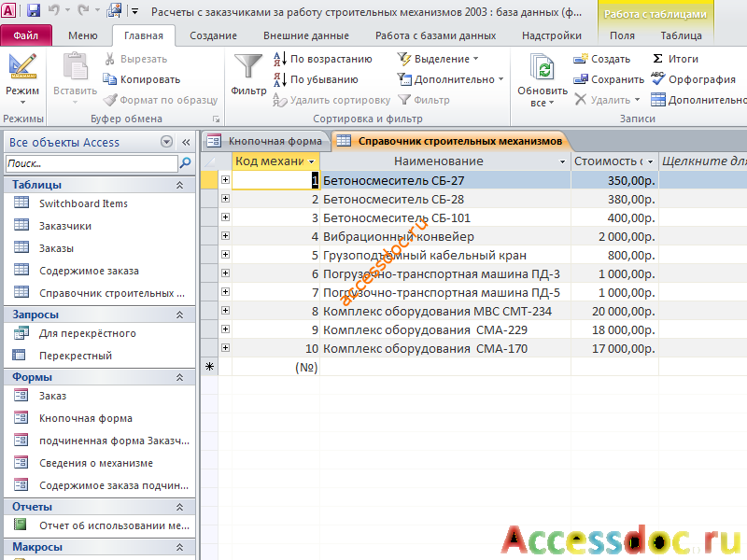Sort descending with По убыванию
This screenshot has width=747, height=560.
[x=316, y=79]
